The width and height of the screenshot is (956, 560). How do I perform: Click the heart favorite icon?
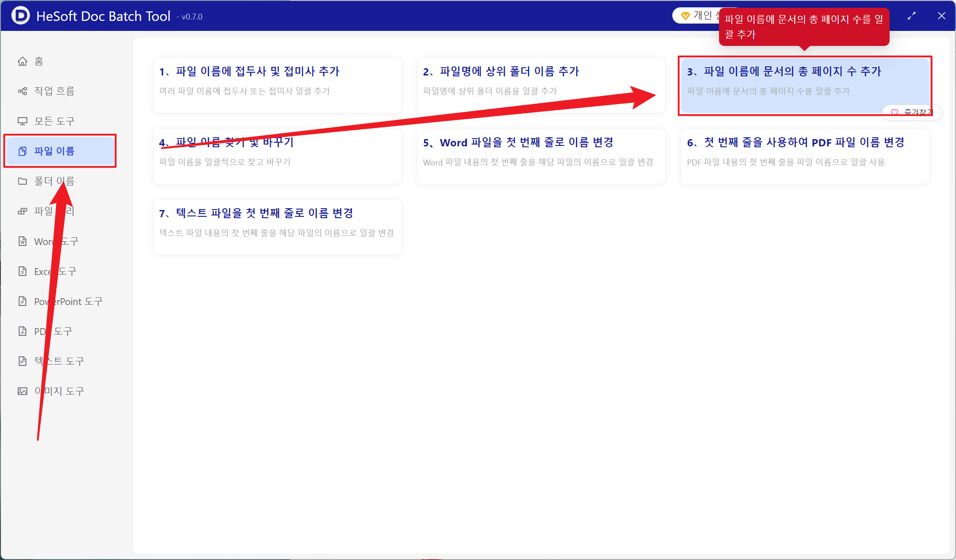click(894, 112)
